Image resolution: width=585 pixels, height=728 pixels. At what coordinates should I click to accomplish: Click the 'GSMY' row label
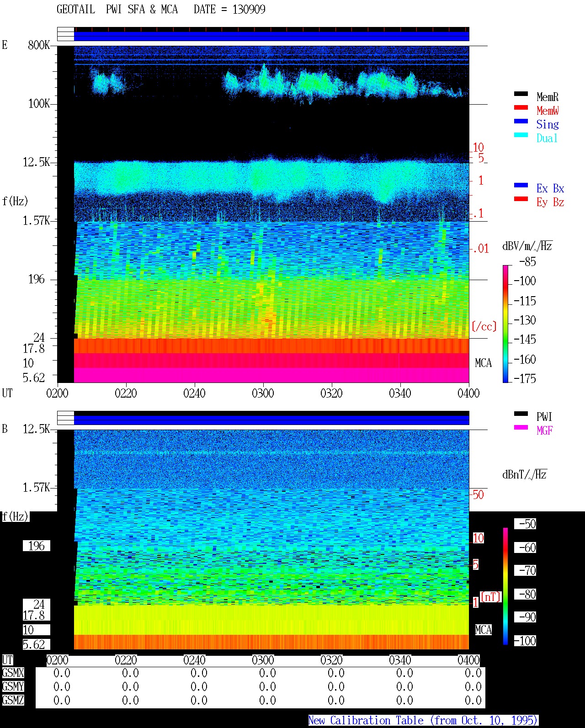click(13, 686)
